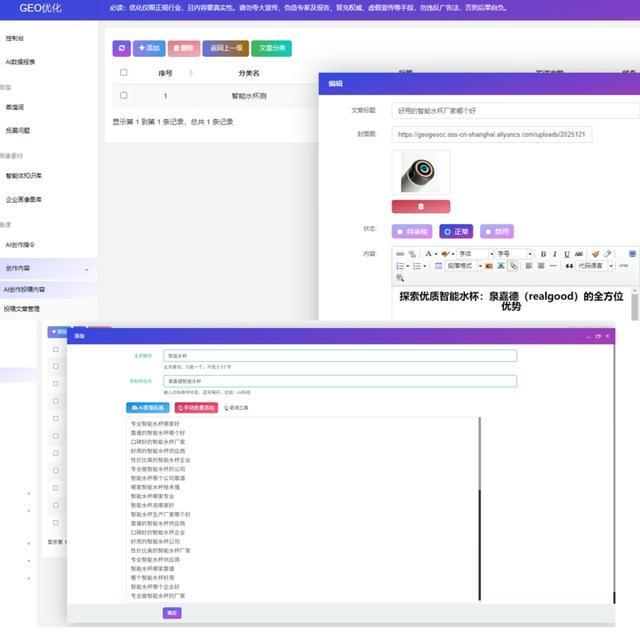Open the 字体 font family dropdown
Viewport: 640px width, 640px height.
click(476, 254)
